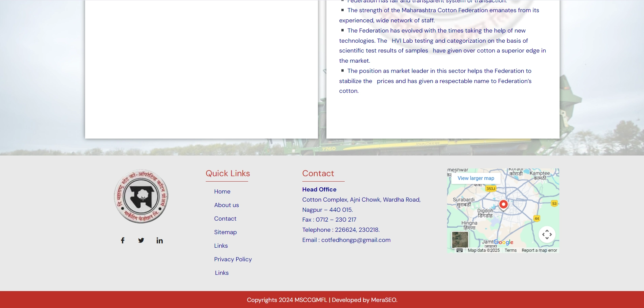
Task: Open the Contact quick link
Action: point(225,219)
